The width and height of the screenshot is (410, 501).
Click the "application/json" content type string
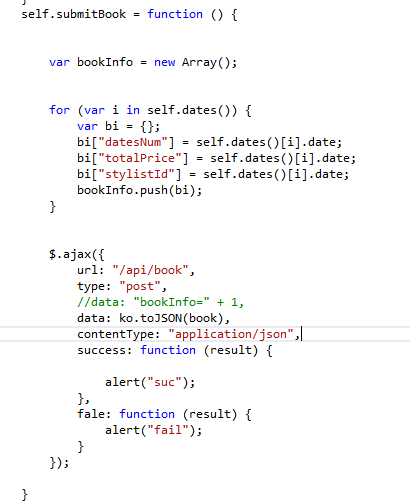[230, 334]
